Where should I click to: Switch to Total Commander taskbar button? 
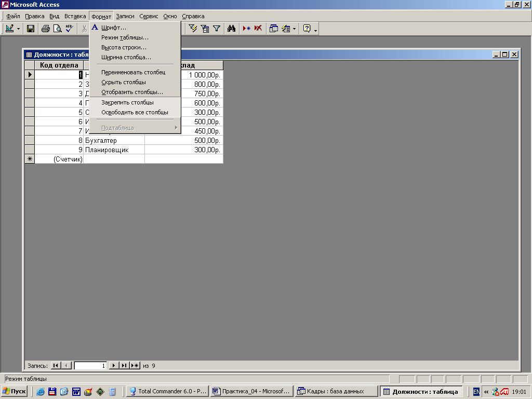point(167,391)
